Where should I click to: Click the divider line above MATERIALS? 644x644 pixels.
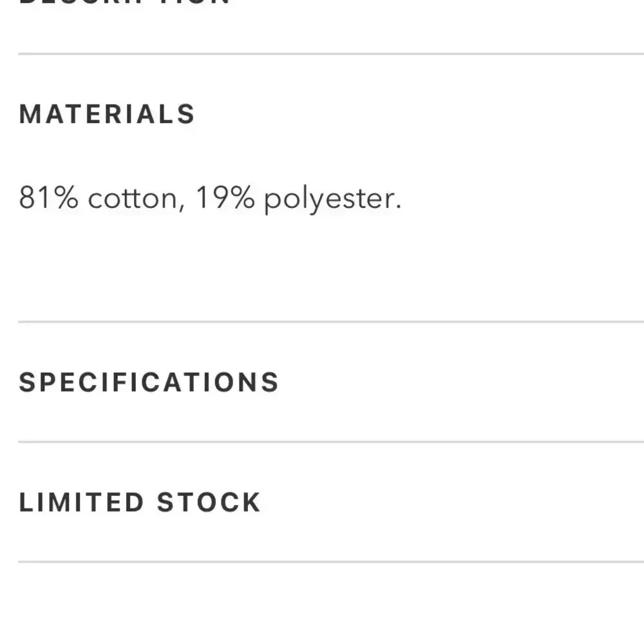pos(322,54)
